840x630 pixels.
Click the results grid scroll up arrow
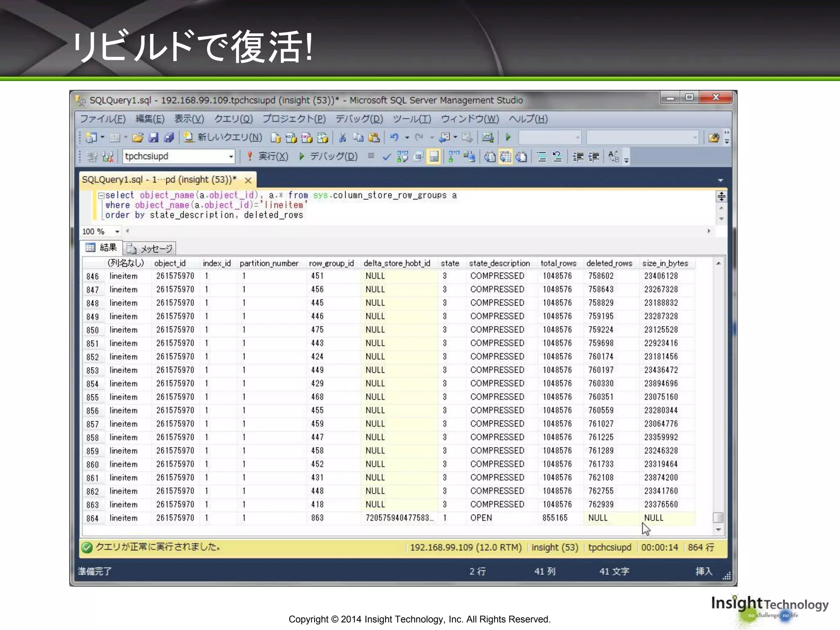[x=719, y=264]
